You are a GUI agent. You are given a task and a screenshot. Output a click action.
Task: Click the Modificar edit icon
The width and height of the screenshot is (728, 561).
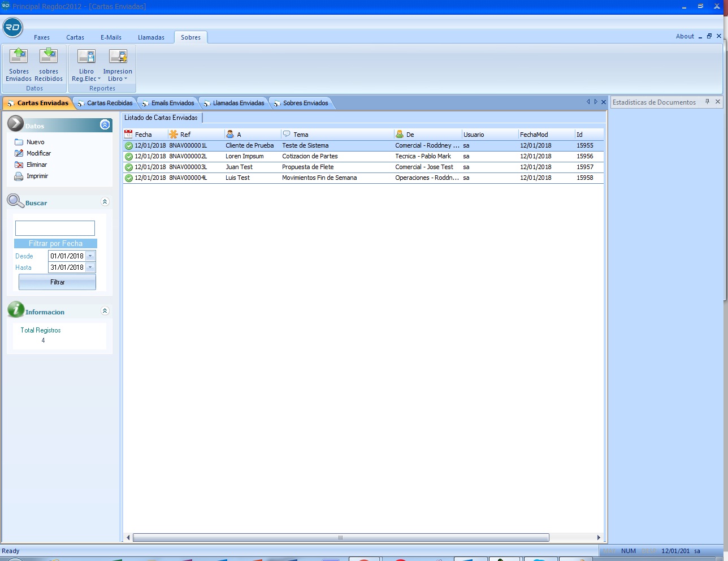coord(19,153)
